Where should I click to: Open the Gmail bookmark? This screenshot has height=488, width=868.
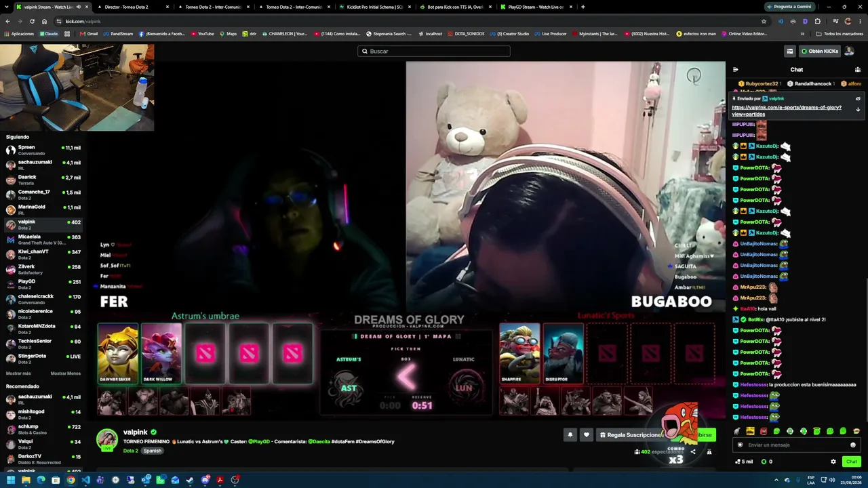tap(89, 33)
